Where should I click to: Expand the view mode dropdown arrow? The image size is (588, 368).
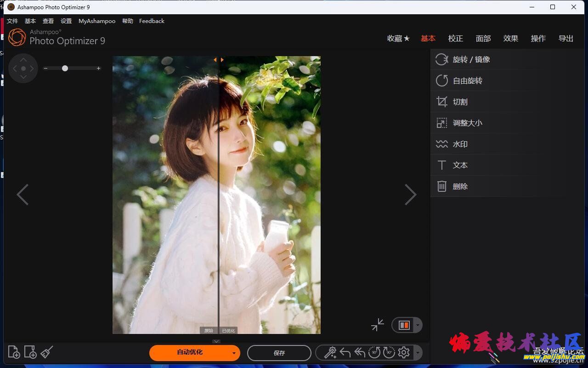(x=417, y=325)
